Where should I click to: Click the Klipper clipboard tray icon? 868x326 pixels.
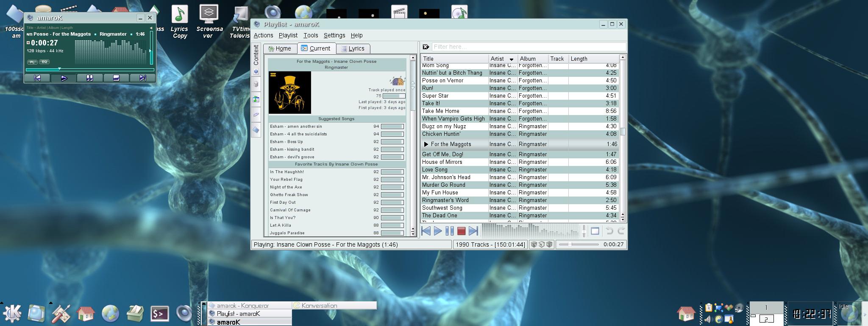708,308
